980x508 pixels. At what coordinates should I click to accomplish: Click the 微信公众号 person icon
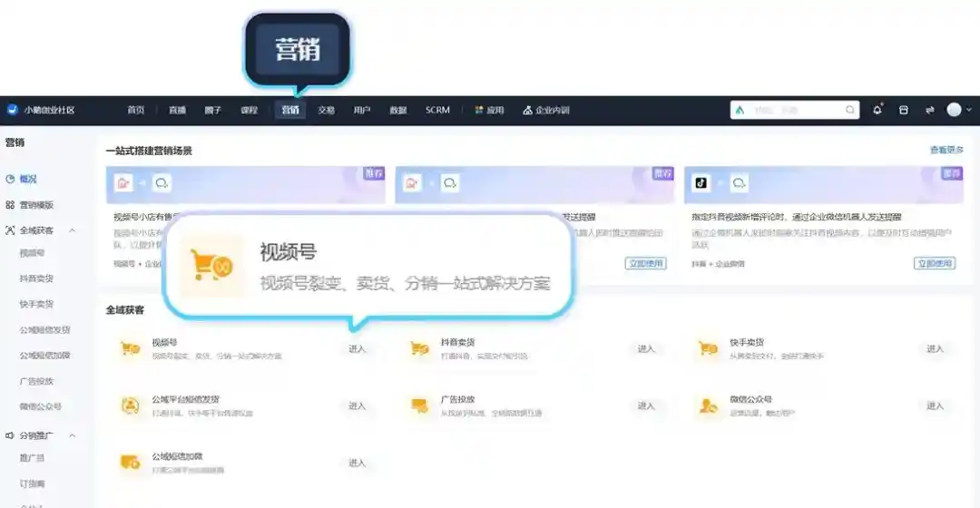708,406
